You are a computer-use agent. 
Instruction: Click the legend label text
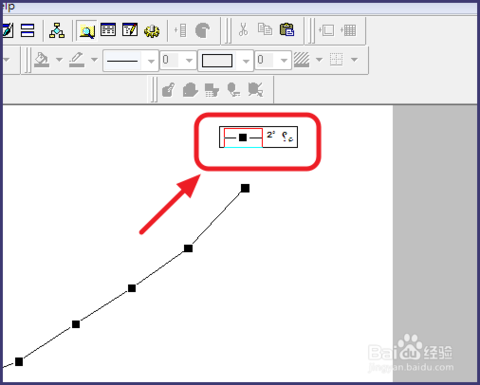tap(280, 136)
